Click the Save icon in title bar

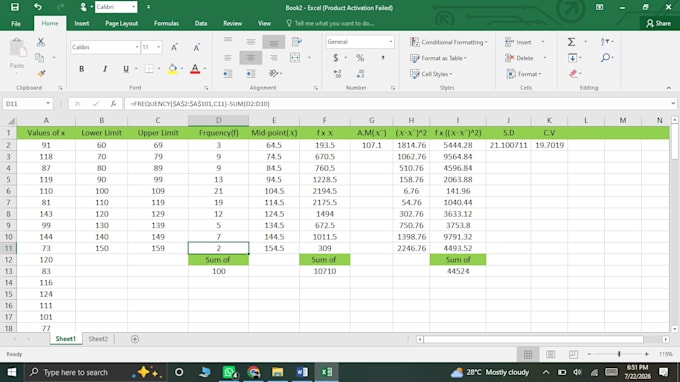click(15, 7)
